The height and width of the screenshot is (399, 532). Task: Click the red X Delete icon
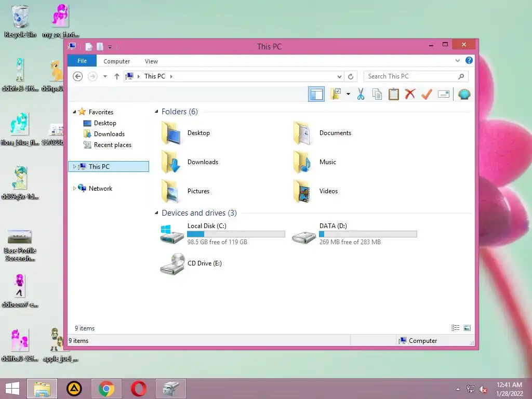coord(410,94)
